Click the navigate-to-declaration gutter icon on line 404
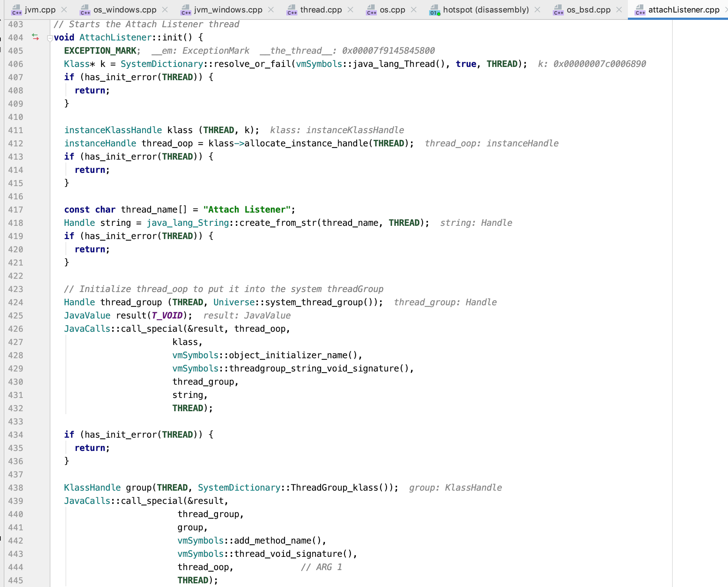The image size is (728, 587). (x=35, y=37)
